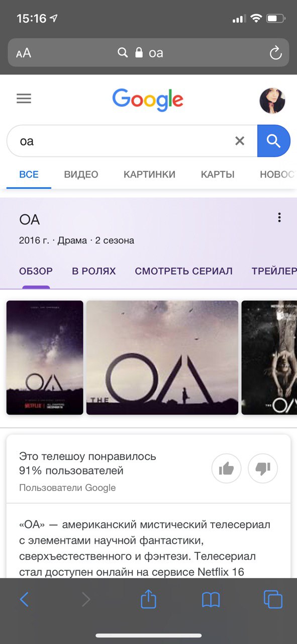Open the Google account profile picture
Viewport: 297px width, 644px height.
(272, 101)
